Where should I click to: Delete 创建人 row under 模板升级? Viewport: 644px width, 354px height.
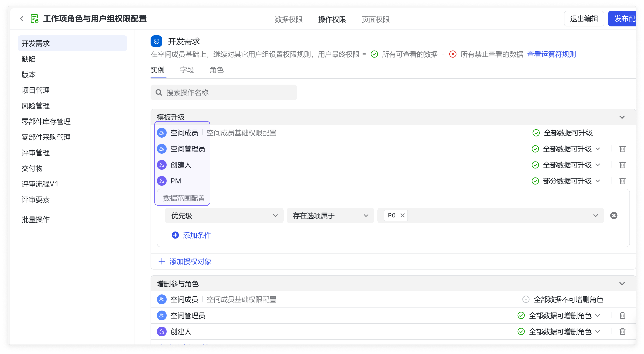(622, 165)
